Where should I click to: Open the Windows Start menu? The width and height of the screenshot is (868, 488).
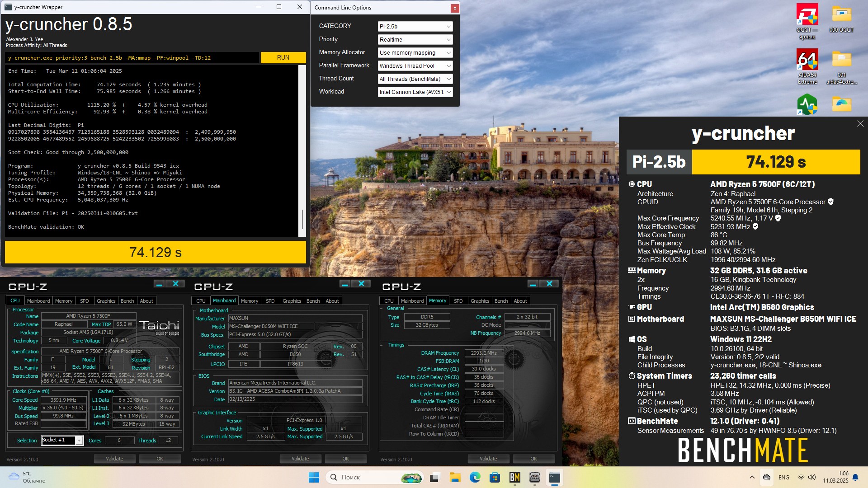(x=314, y=477)
